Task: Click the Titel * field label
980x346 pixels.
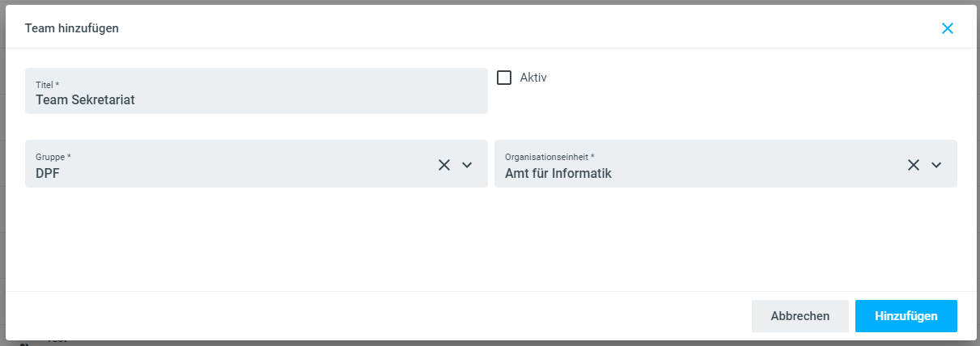Action: (x=48, y=84)
